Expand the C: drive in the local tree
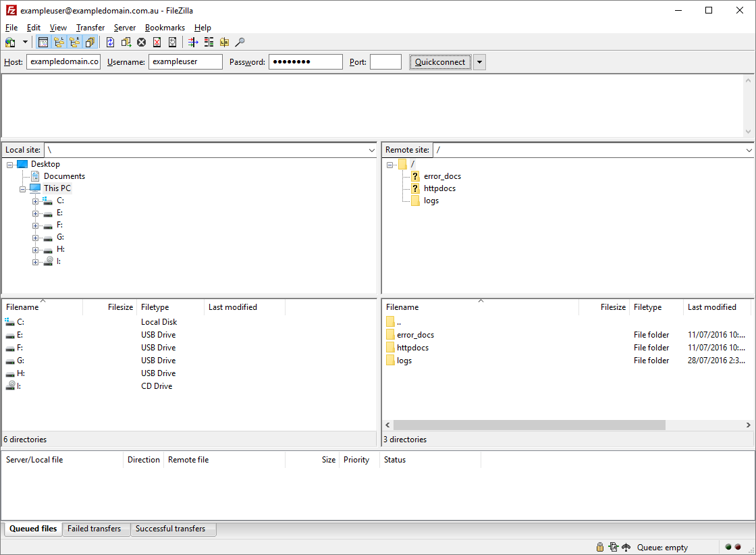The image size is (756, 555). tap(35, 201)
